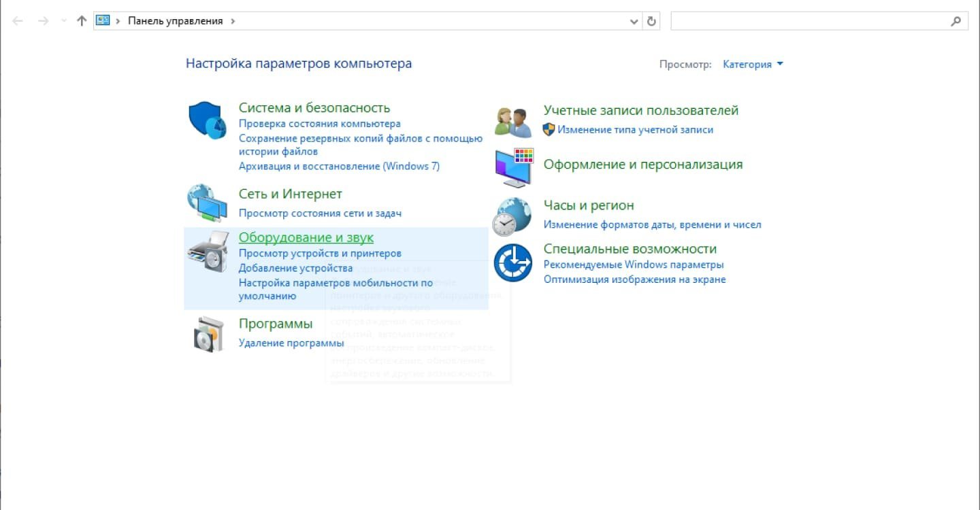Screen dimensions: 980x510
Task: Click the Настройка параметров компьютера title text
Action: click(x=299, y=64)
